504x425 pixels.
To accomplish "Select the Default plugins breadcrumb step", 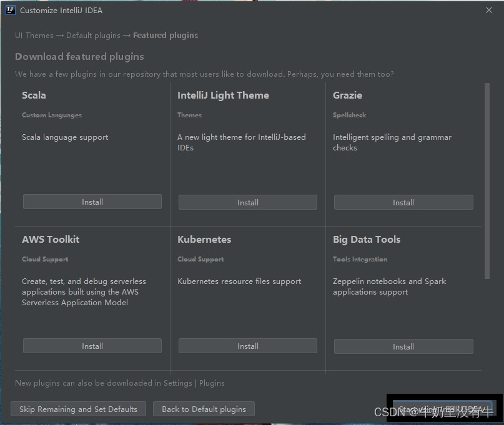I will click(93, 36).
